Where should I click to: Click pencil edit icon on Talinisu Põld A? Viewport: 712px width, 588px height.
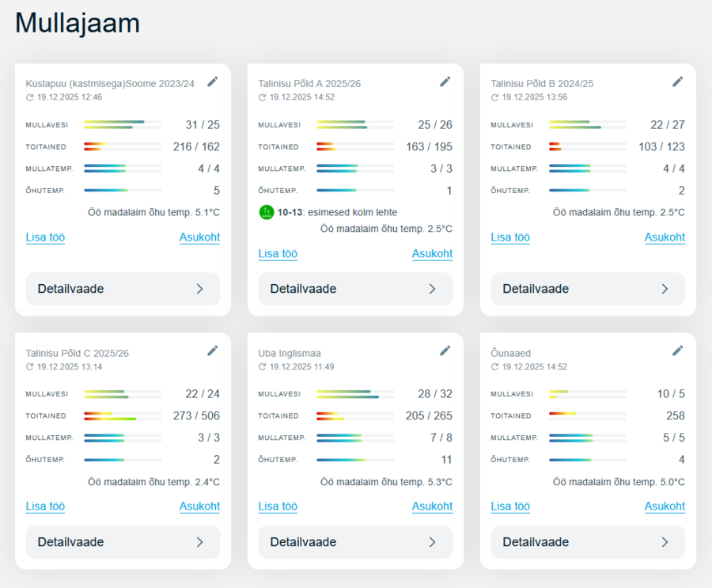click(x=445, y=82)
